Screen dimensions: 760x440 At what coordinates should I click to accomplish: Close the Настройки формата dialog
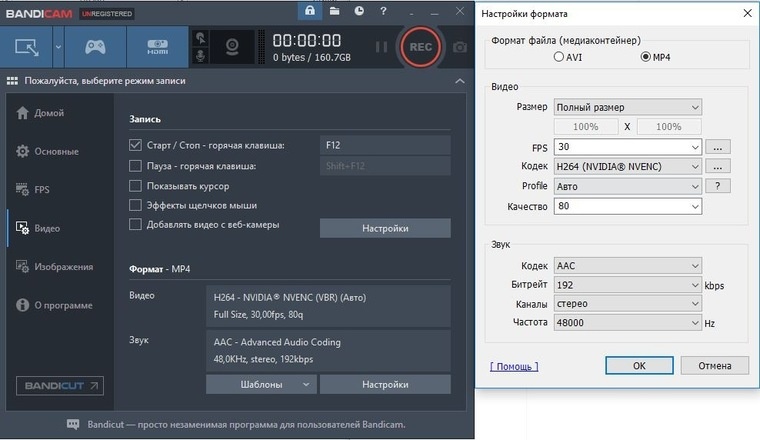coord(748,13)
